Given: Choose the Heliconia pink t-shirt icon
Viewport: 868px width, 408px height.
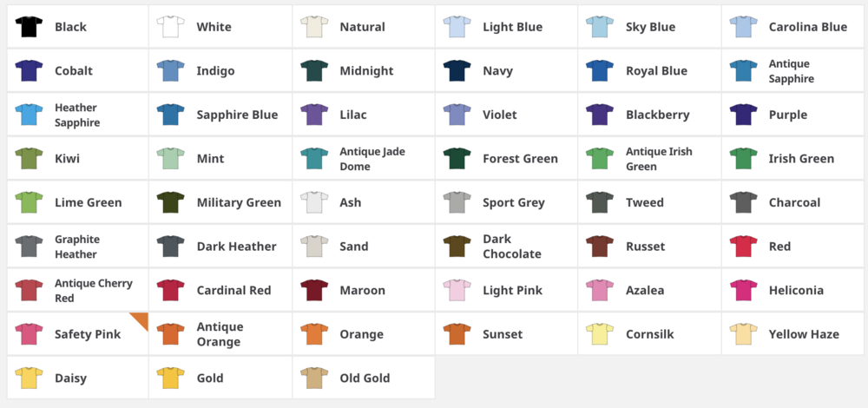Looking at the screenshot, I should click(x=743, y=290).
